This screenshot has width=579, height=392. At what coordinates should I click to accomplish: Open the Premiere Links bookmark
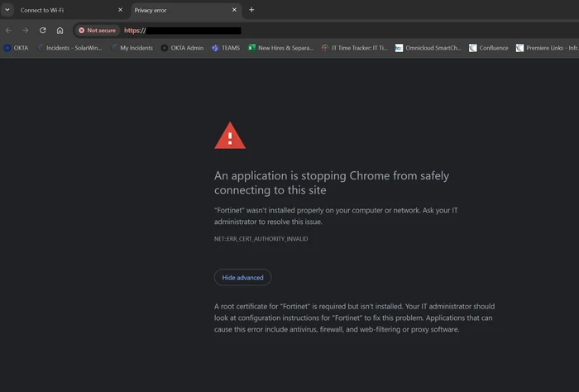click(x=548, y=48)
